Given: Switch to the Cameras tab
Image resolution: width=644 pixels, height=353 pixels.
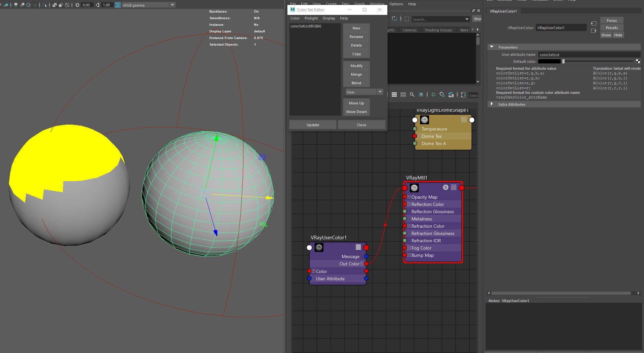Looking at the screenshot, I should [409, 30].
